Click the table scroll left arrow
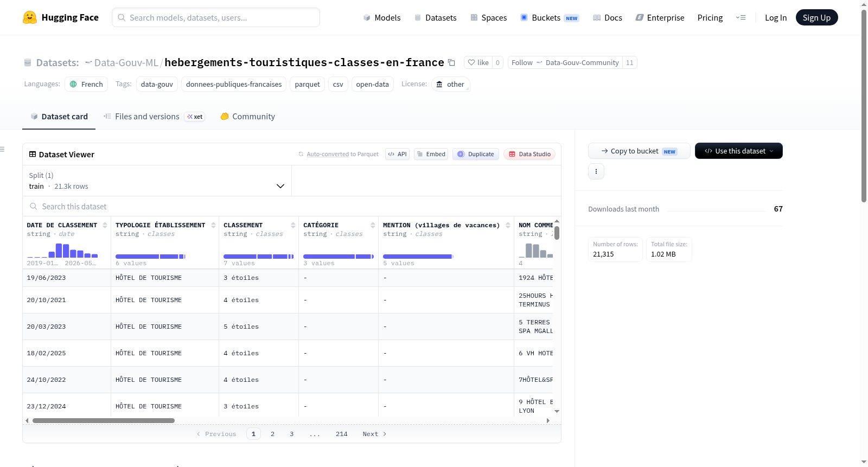This screenshot has width=868, height=467. pyautogui.click(x=27, y=420)
